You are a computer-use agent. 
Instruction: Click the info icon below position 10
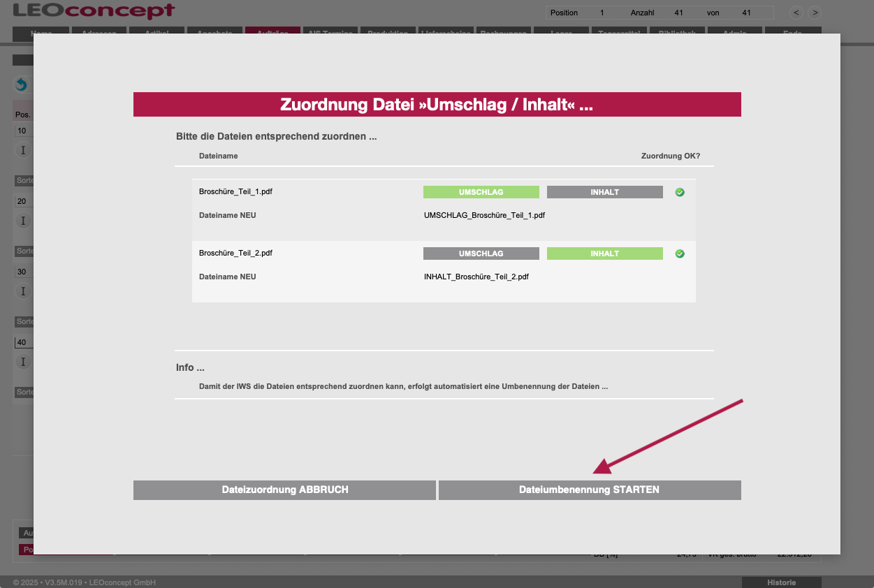pyautogui.click(x=22, y=150)
